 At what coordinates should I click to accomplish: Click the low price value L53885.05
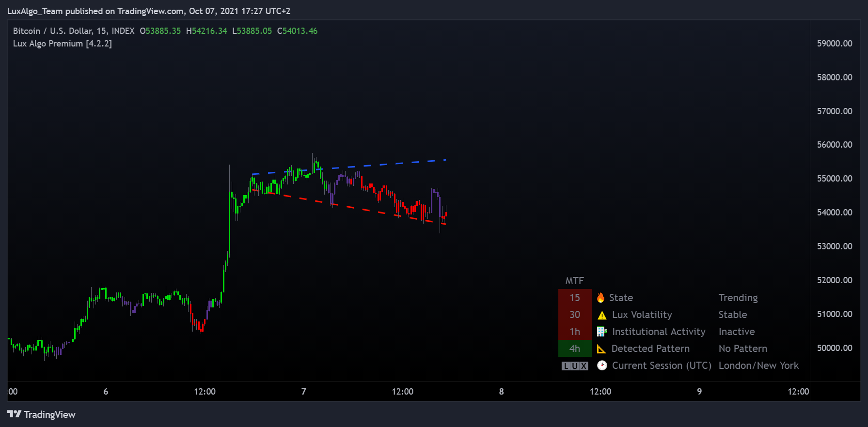[x=252, y=31]
